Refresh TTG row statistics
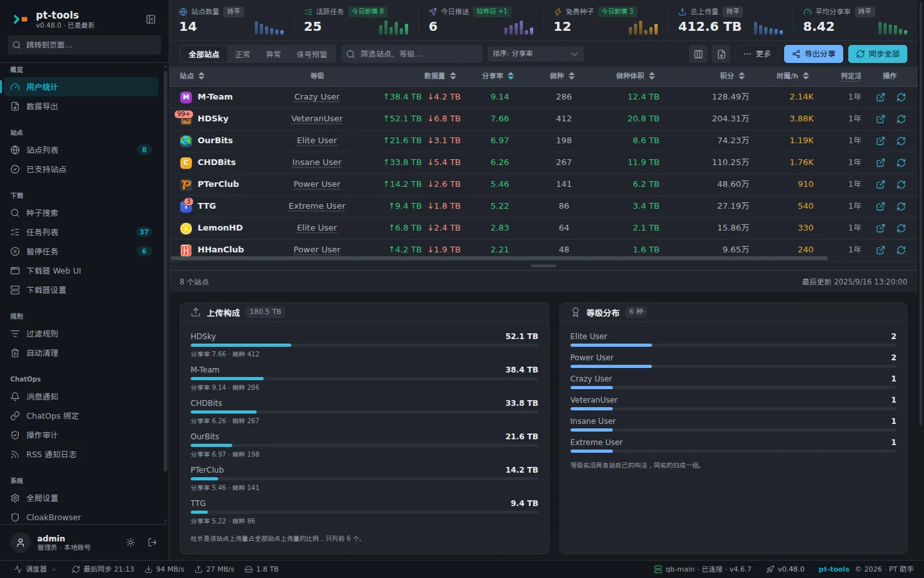This screenshot has height=578, width=924. (x=901, y=206)
